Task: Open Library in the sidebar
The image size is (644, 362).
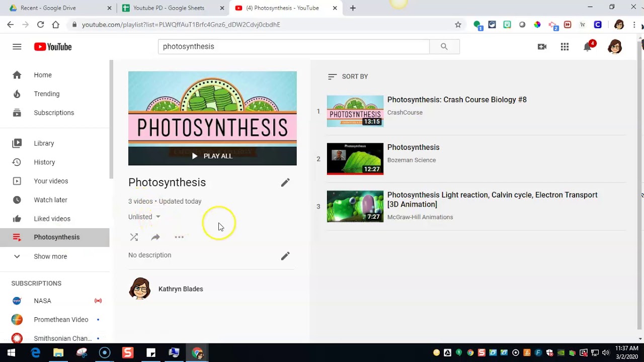Action: tap(55, 143)
